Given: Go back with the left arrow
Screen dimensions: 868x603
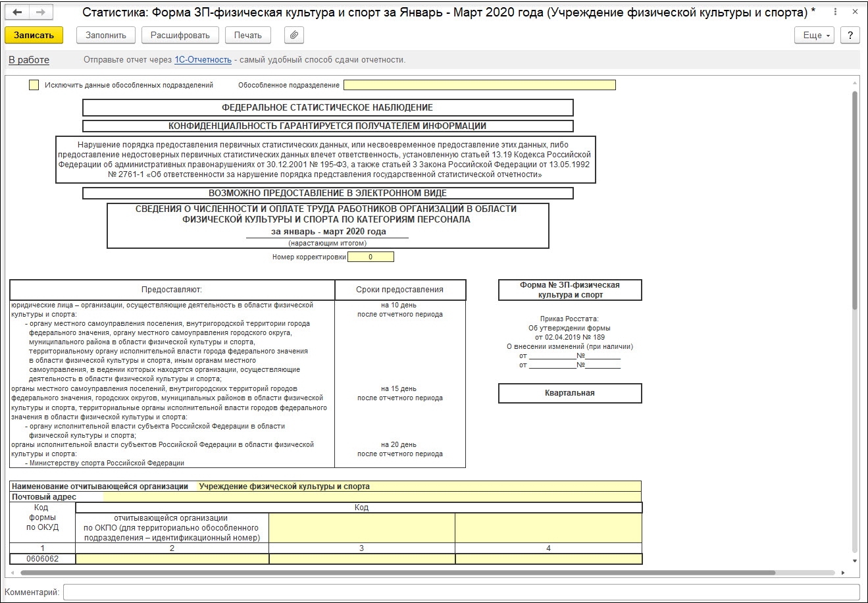Looking at the screenshot, I should pos(16,13).
